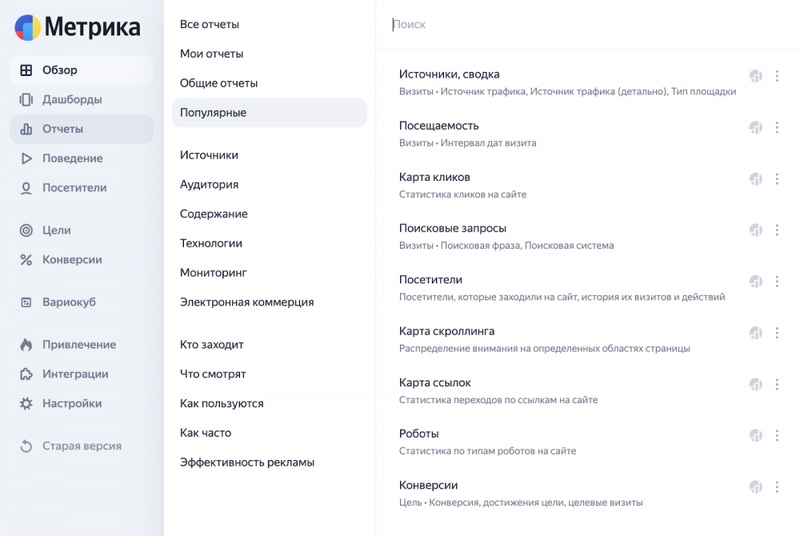
Task: Click the chart icon beside Поисковые запросы
Action: pyautogui.click(x=756, y=230)
